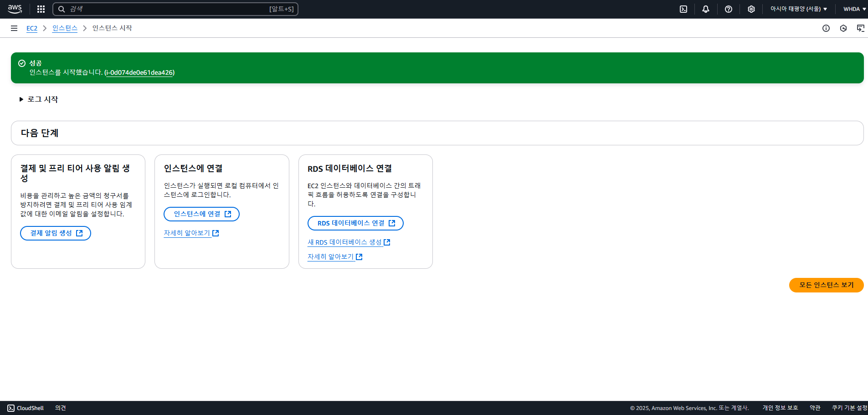Click the 인스턴스 시작 breadcrumb text
Image resolution: width=868 pixels, height=415 pixels.
click(112, 28)
